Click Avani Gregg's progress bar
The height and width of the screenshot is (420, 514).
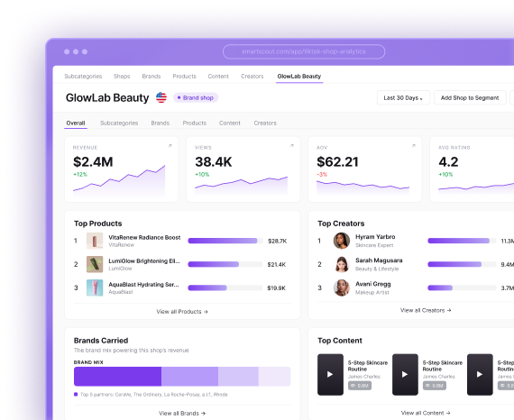tap(462, 288)
